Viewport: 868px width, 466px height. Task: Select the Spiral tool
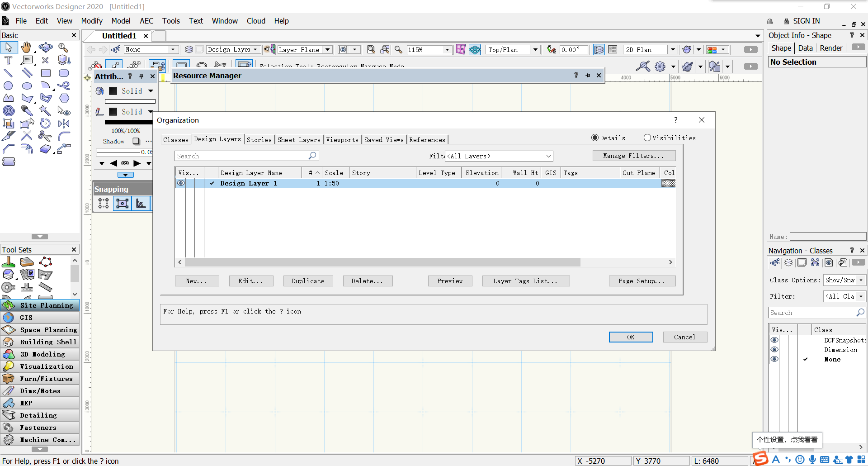(9, 110)
